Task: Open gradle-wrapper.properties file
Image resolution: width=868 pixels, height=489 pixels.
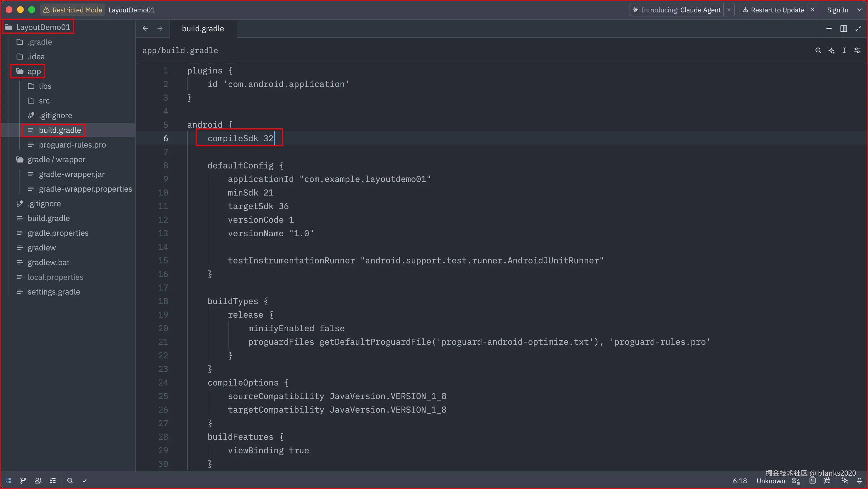Action: 80,189
